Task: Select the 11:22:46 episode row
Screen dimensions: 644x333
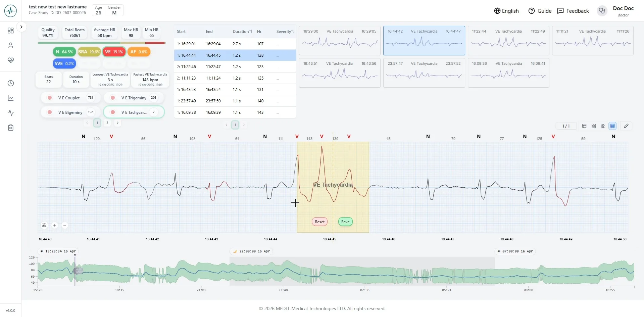Action: pyautogui.click(x=235, y=66)
